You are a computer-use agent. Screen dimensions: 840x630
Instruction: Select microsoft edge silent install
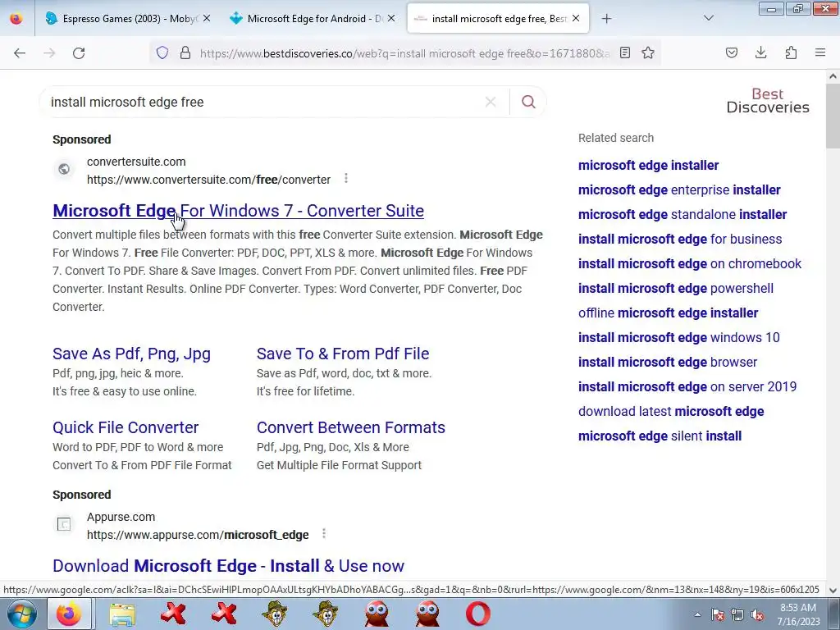pos(660,436)
